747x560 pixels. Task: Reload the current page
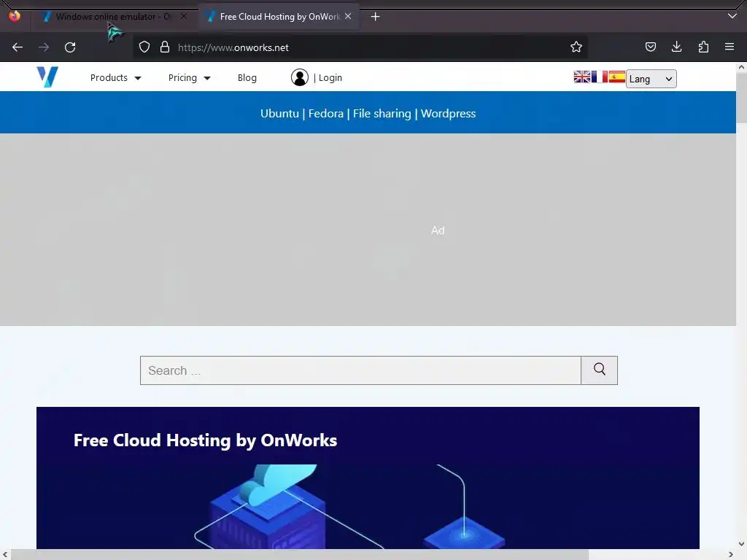70,47
